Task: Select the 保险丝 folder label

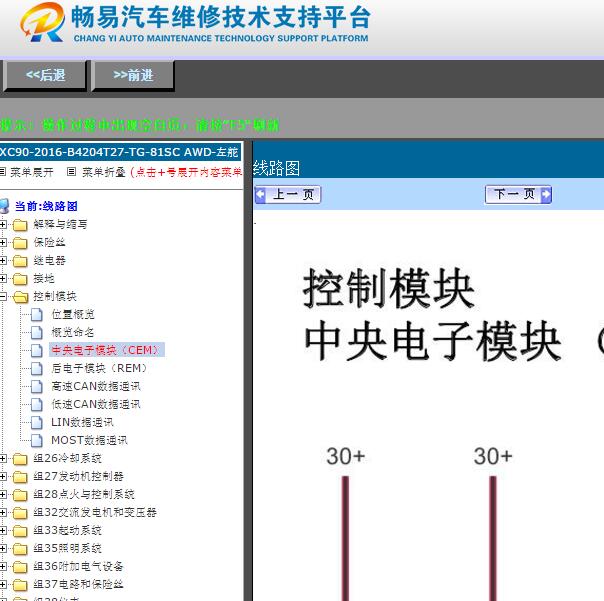Action: click(x=49, y=242)
